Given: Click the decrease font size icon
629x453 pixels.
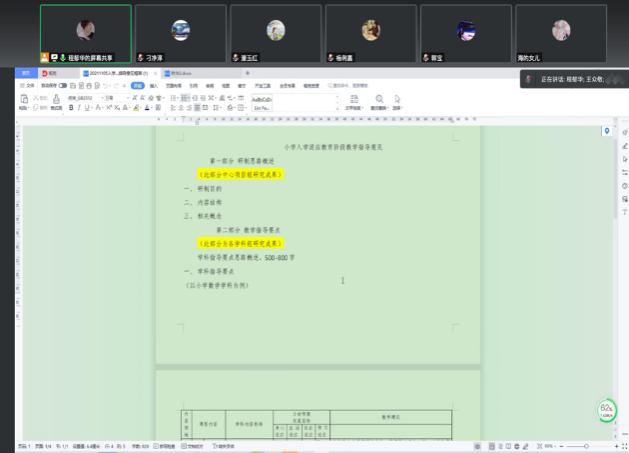Looking at the screenshot, I should (142, 98).
